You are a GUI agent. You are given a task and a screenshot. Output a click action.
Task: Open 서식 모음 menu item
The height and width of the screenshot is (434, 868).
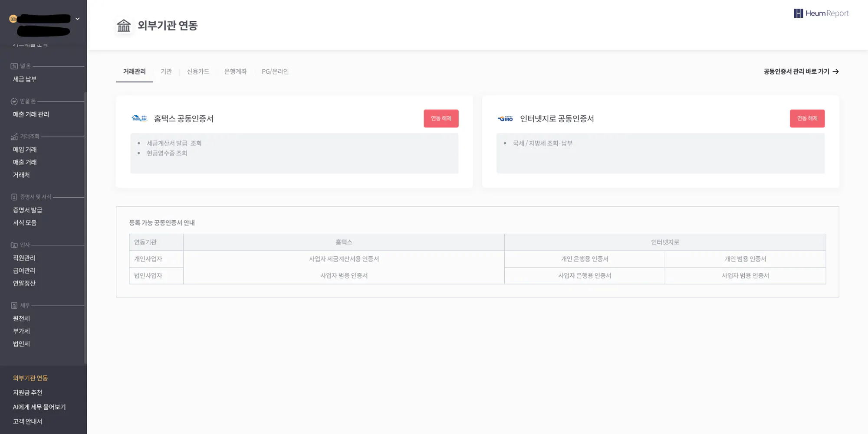coord(25,223)
